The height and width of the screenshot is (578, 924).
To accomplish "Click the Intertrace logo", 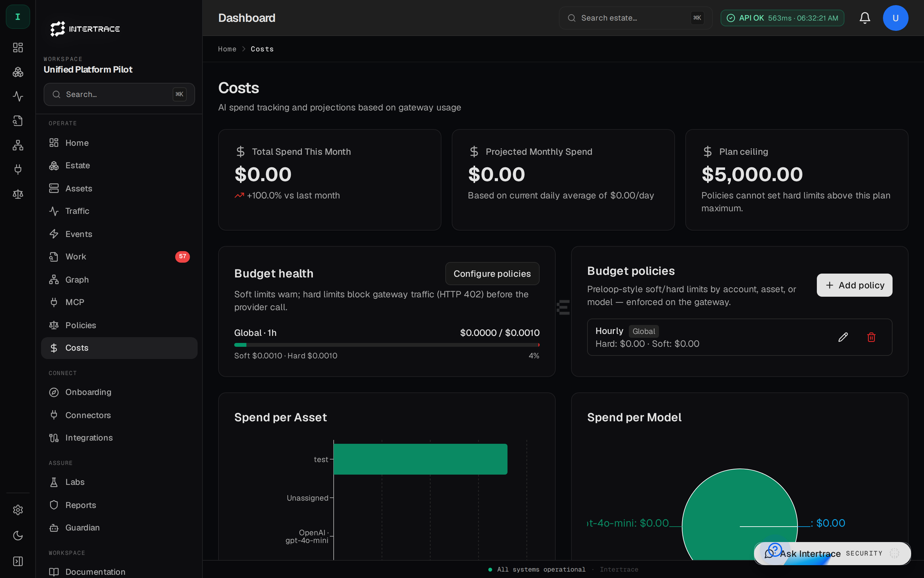I will pos(85,29).
